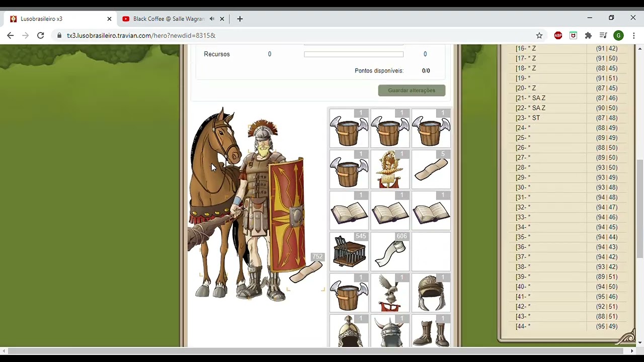Viewport: 644px width, 362px height.
Task: Click the Recursos progress bar
Action: pyautogui.click(x=354, y=54)
